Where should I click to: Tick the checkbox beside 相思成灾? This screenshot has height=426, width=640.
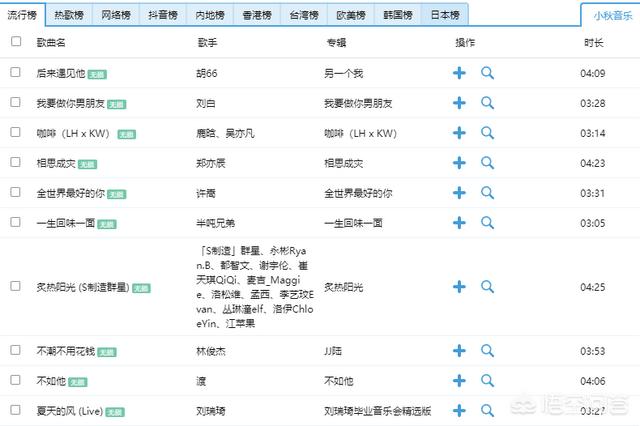(x=15, y=163)
